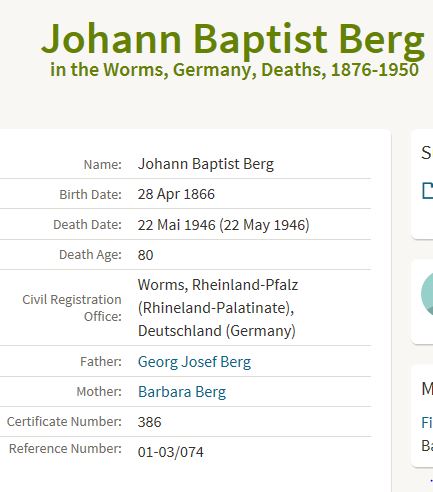Click the blue document icon at right edge
The image size is (433, 492).
(428, 191)
